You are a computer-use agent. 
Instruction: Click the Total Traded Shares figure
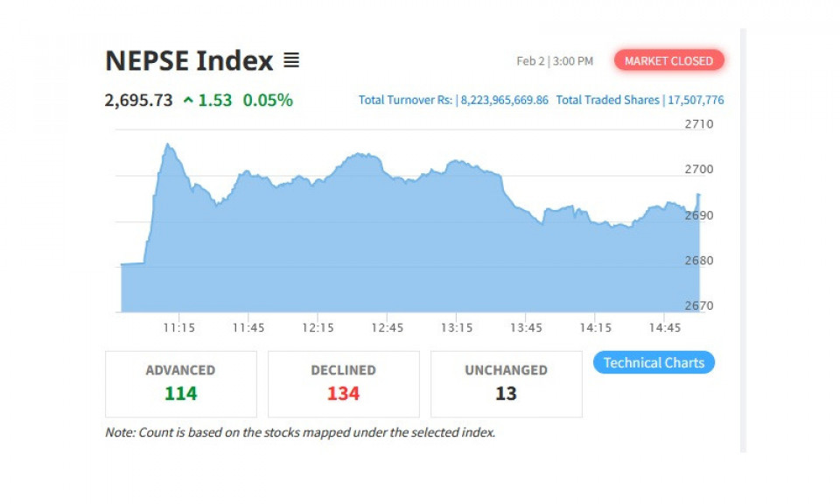pos(695,100)
